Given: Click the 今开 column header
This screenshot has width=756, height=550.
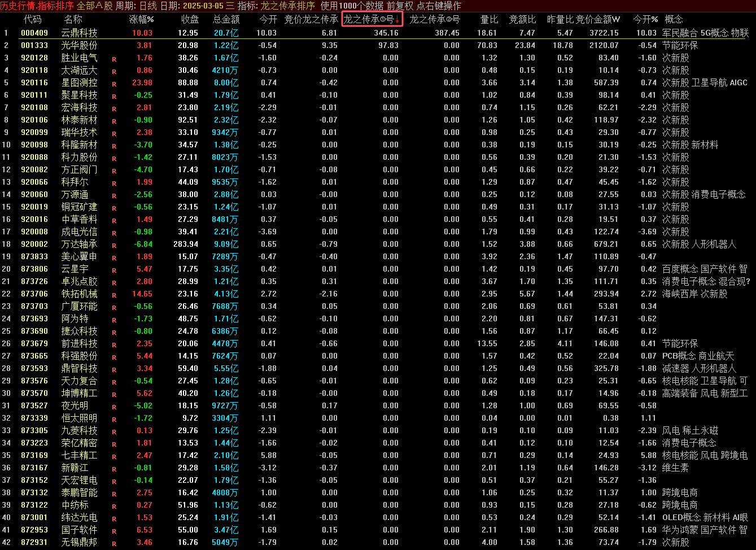Looking at the screenshot, I should (x=268, y=20).
